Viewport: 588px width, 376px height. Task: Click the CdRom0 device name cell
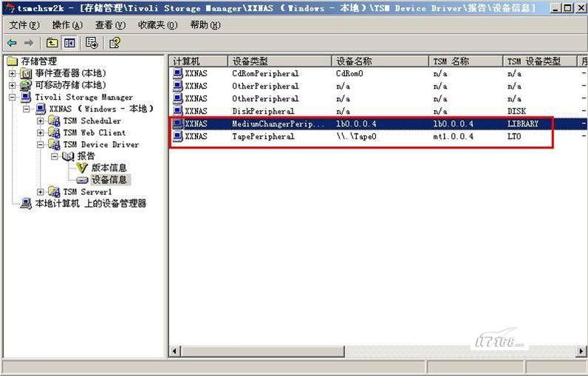coord(349,73)
